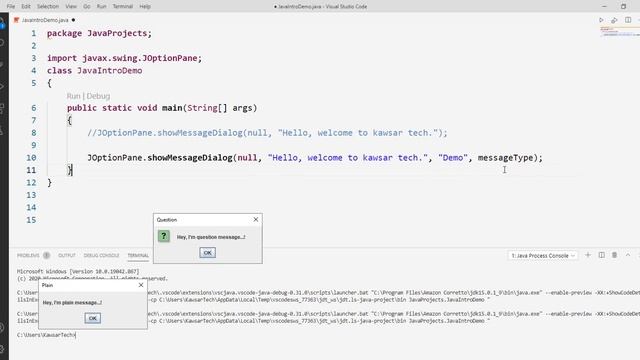This screenshot has width=640, height=360.
Task: Open the Help menu
Action: point(145,7)
